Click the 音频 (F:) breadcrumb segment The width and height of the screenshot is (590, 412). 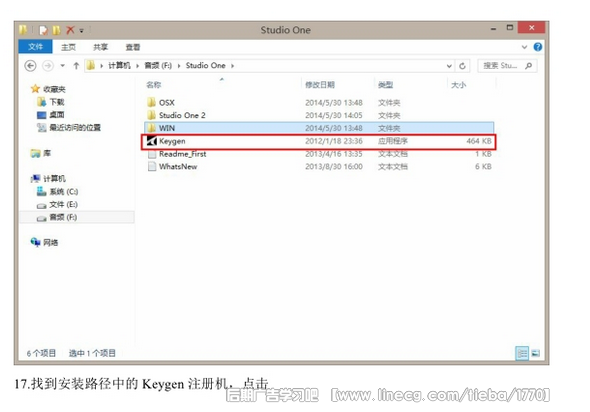(158, 65)
